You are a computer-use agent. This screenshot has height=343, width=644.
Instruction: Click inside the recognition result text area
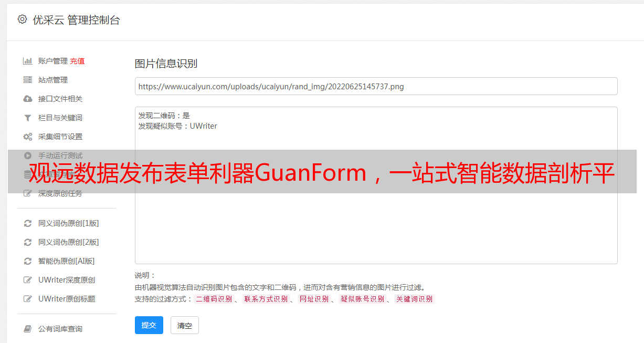click(376, 185)
